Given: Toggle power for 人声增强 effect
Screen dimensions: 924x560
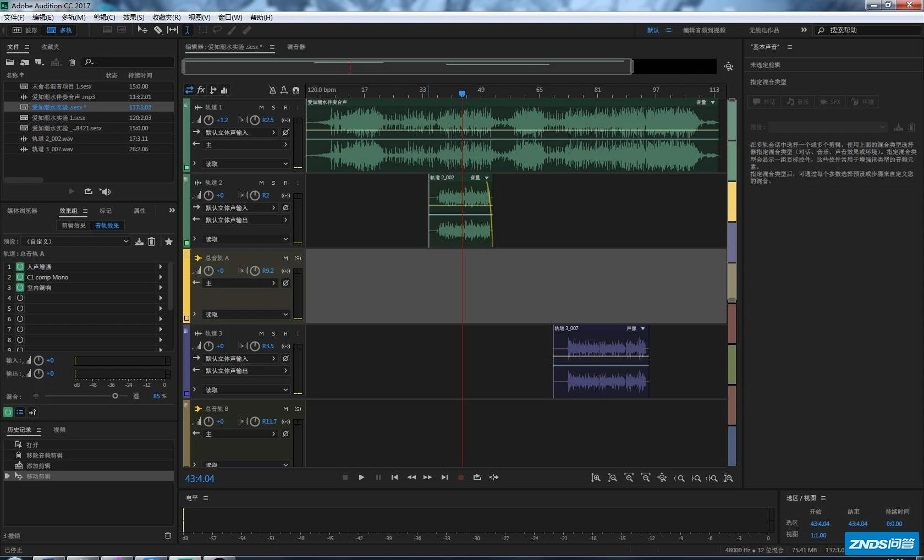Looking at the screenshot, I should pos(20,267).
